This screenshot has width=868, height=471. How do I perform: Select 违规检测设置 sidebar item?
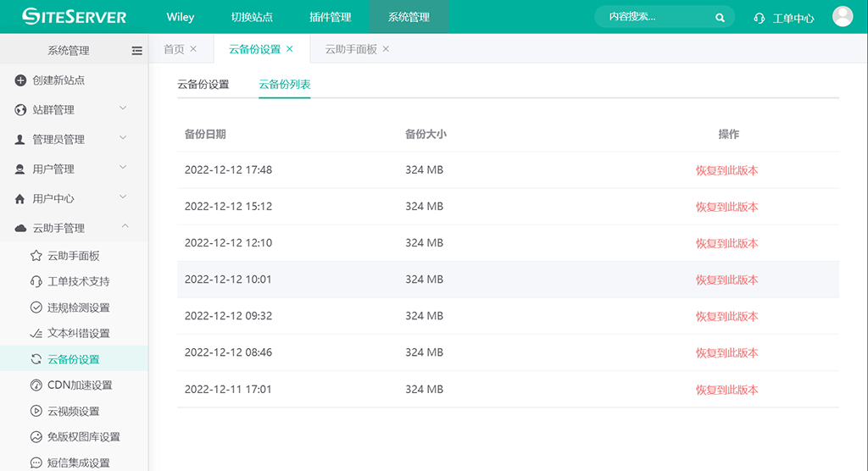pyautogui.click(x=78, y=308)
